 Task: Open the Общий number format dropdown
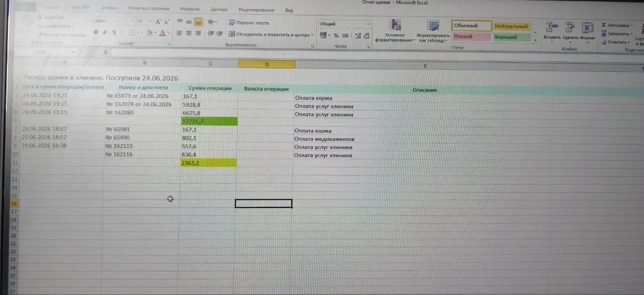point(345,24)
